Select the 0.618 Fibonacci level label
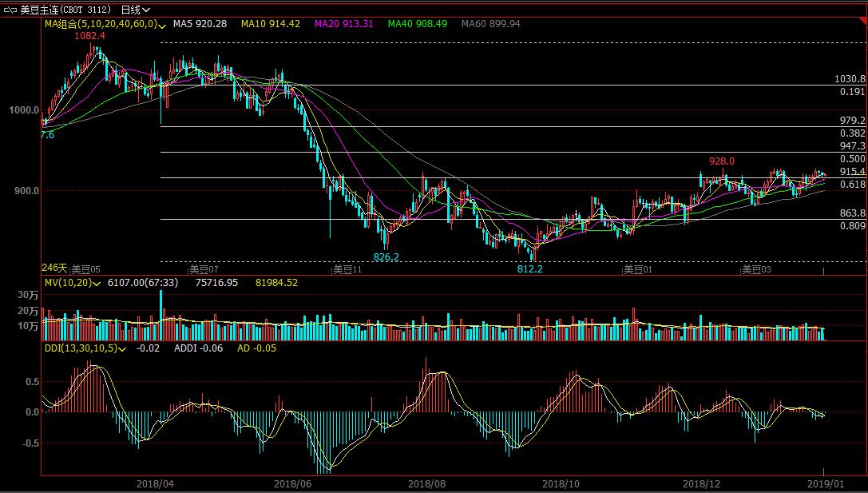868x493 pixels. [852, 185]
